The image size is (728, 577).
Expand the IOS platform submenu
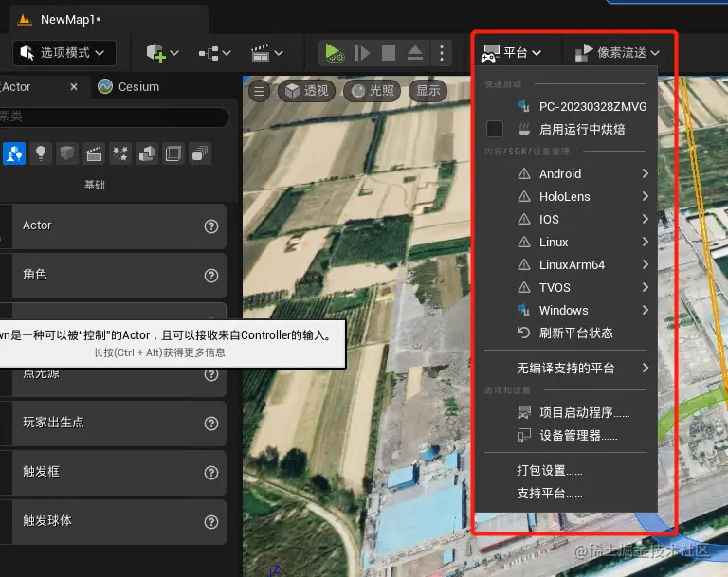click(566, 219)
